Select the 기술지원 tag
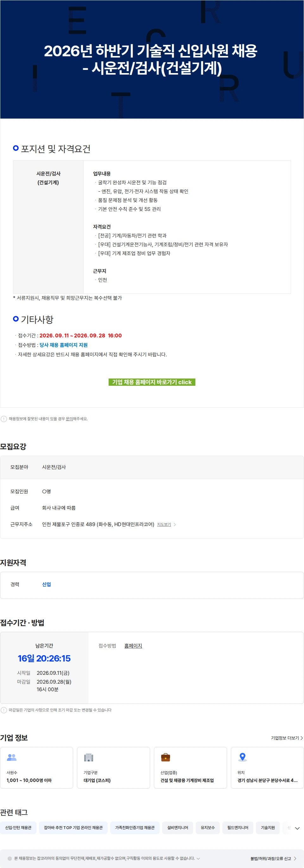304x868 pixels. (x=268, y=828)
